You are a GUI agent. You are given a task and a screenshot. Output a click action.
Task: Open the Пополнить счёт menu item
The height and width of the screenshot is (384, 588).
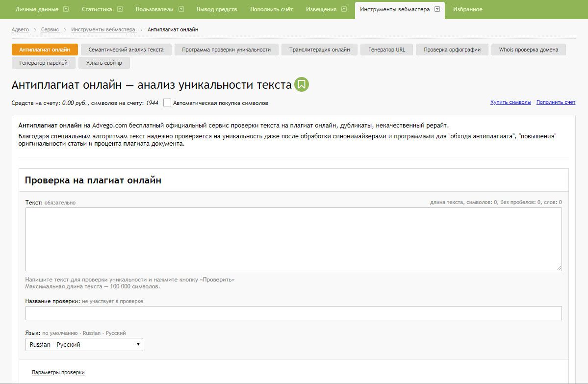tap(271, 9)
